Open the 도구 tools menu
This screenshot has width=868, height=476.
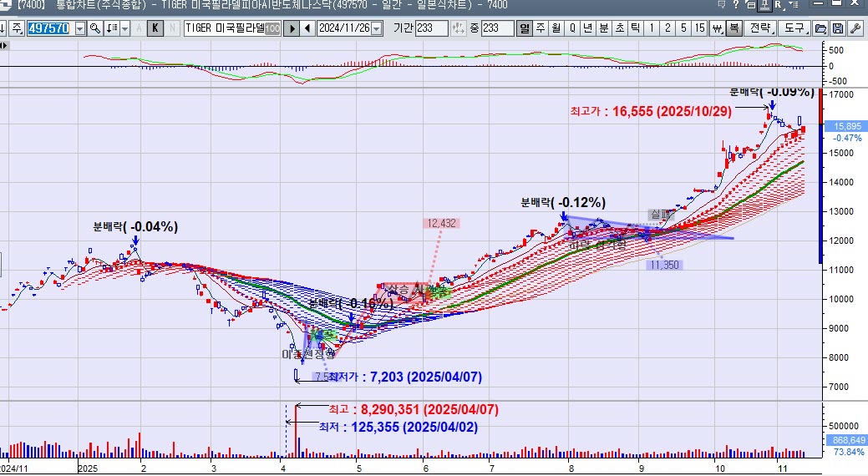(794, 28)
